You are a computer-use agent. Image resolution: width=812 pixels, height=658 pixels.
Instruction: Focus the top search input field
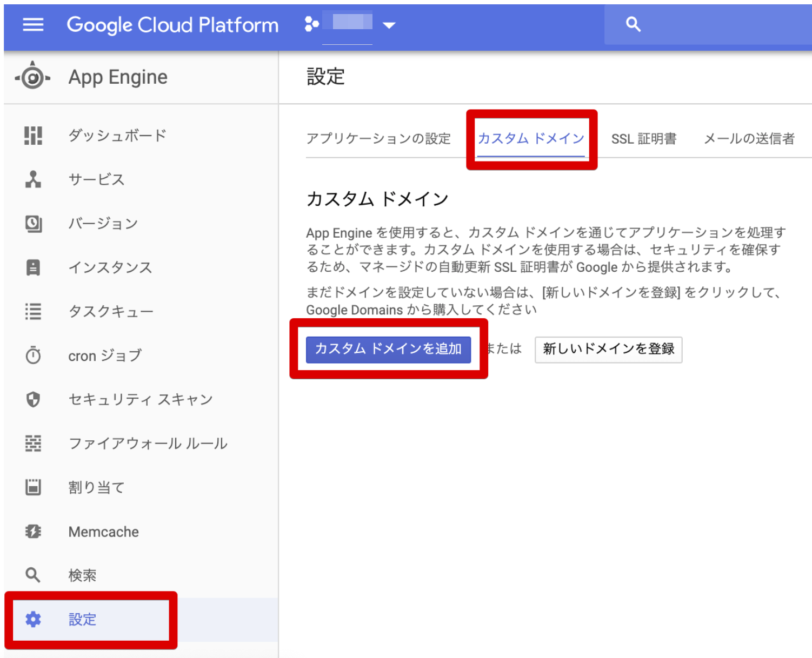[x=708, y=24]
